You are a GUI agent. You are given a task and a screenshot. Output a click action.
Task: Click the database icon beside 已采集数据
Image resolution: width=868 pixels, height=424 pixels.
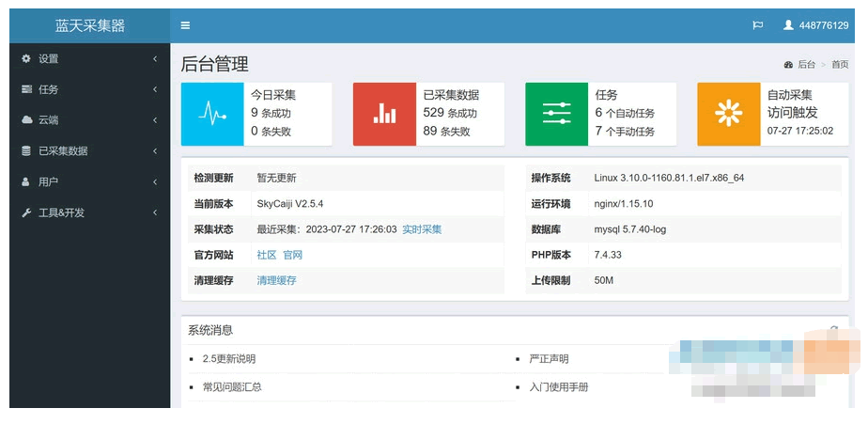[26, 150]
